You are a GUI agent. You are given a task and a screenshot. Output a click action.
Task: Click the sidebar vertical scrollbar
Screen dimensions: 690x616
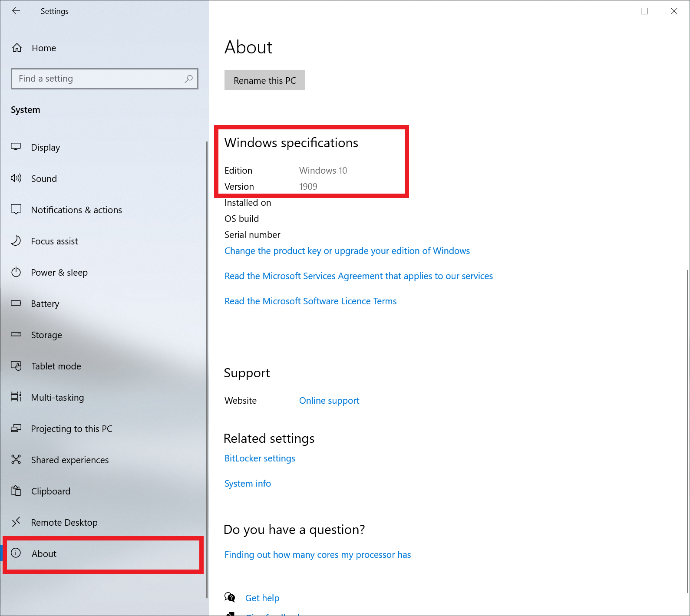tap(207, 370)
